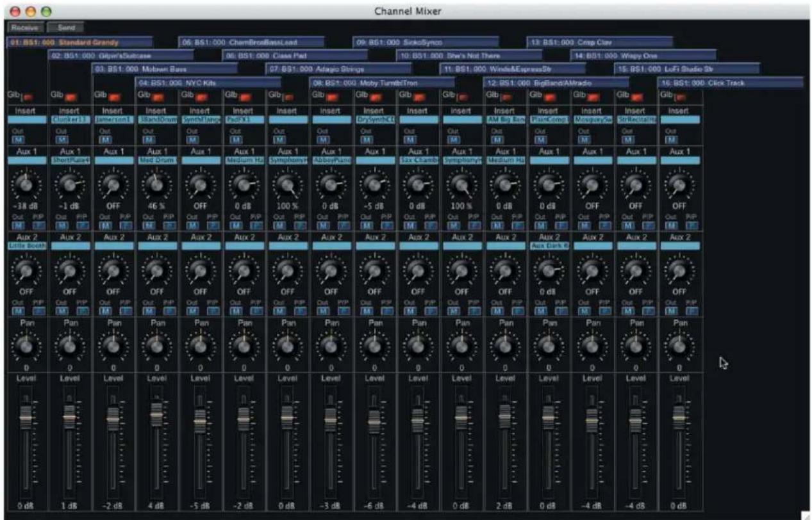Click channel label 12 BigBand/AMradio
This screenshot has height=520, width=812.
pyautogui.click(x=556, y=83)
